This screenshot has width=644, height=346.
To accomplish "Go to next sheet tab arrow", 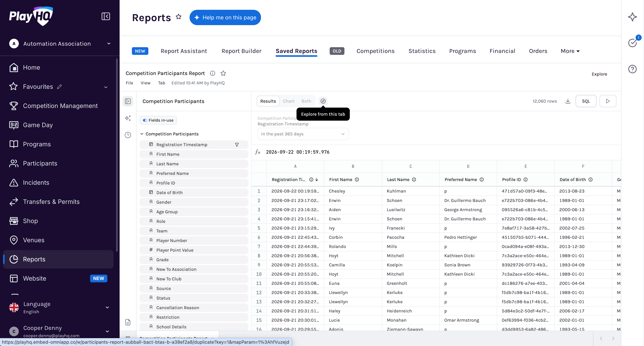I will (x=613, y=338).
